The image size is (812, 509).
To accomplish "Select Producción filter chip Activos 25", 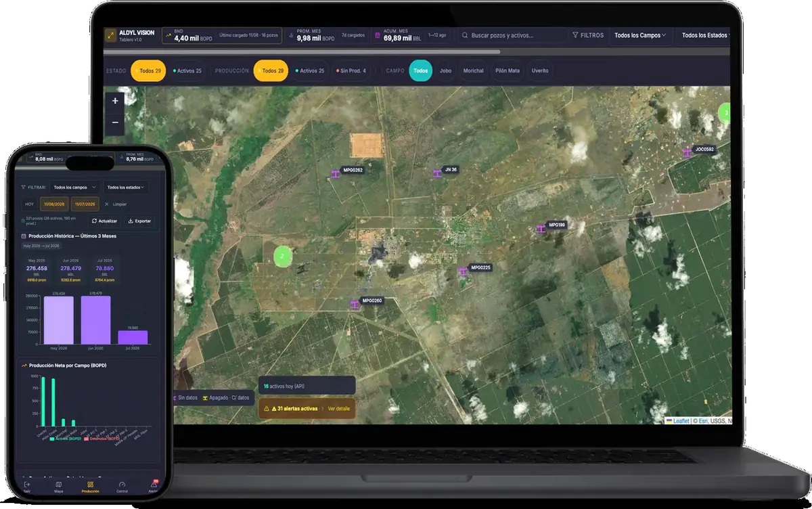I will (310, 70).
